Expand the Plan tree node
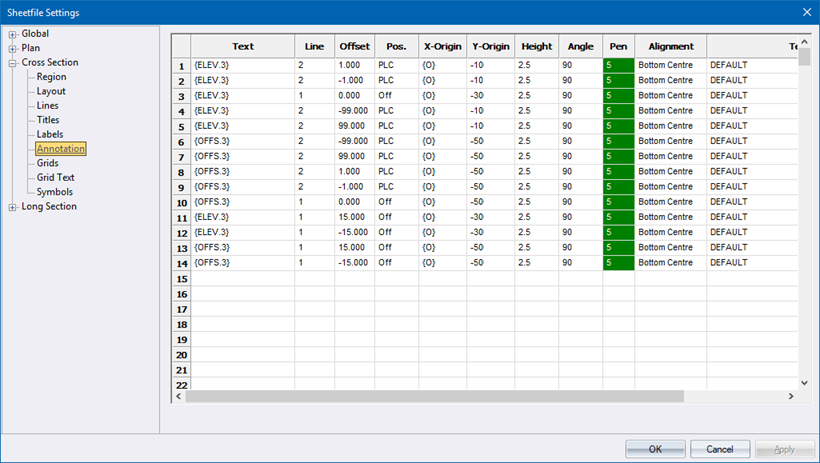 pyautogui.click(x=13, y=48)
